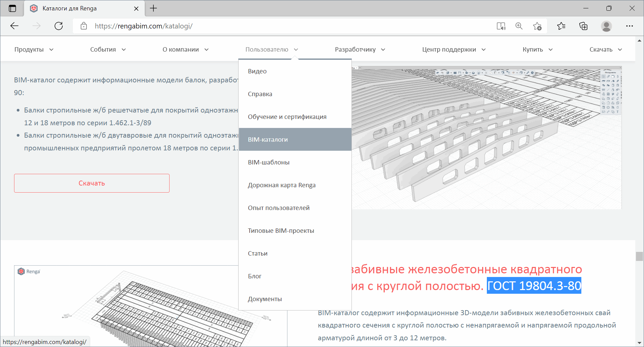Close the Каталоги для Renga tab

(136, 9)
